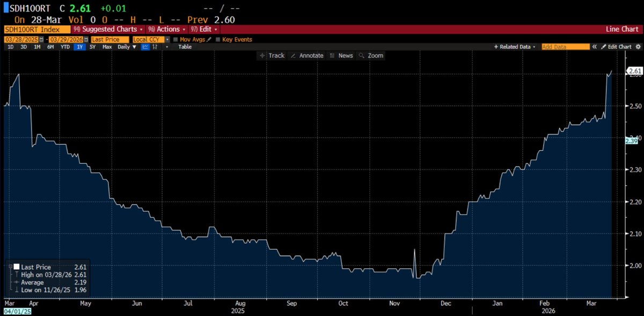Activate the Annotate tool
Image resolution: width=644 pixels, height=316 pixels.
(307, 56)
